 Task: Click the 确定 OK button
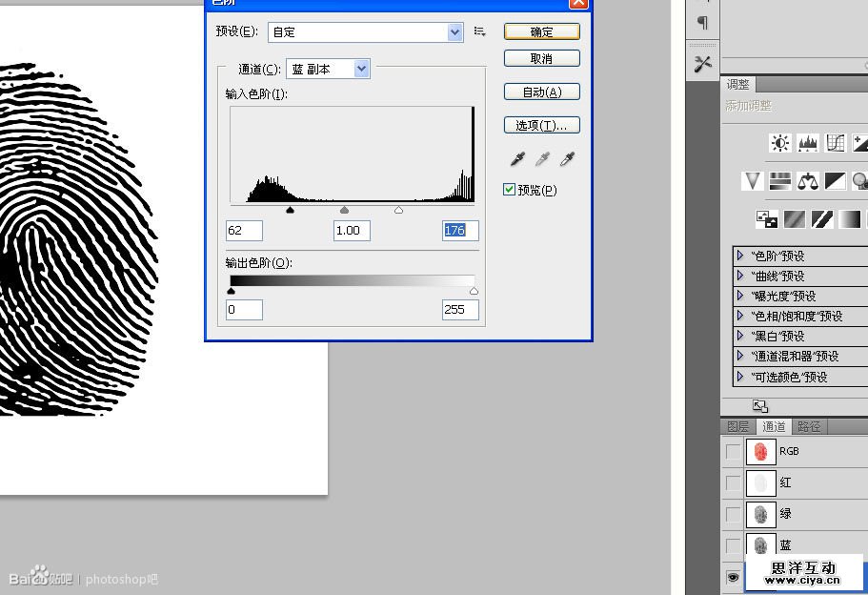(x=541, y=31)
